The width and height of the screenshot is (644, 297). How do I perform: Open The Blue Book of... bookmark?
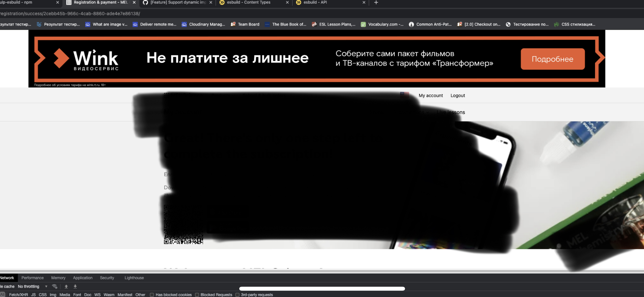285,24
